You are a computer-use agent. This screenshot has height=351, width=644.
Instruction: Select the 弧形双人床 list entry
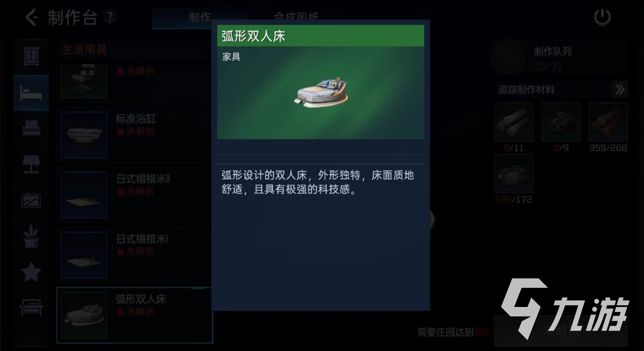coord(135,315)
